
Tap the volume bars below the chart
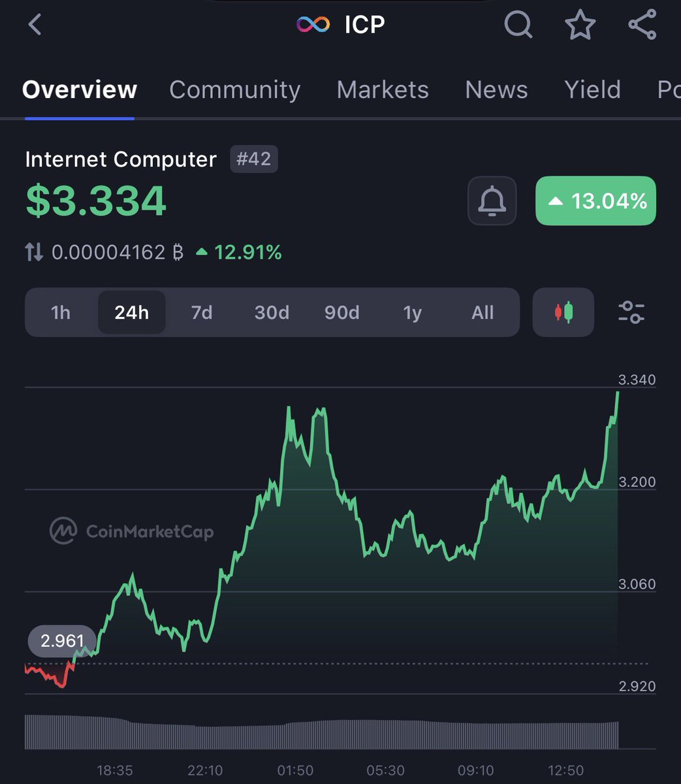click(321, 732)
